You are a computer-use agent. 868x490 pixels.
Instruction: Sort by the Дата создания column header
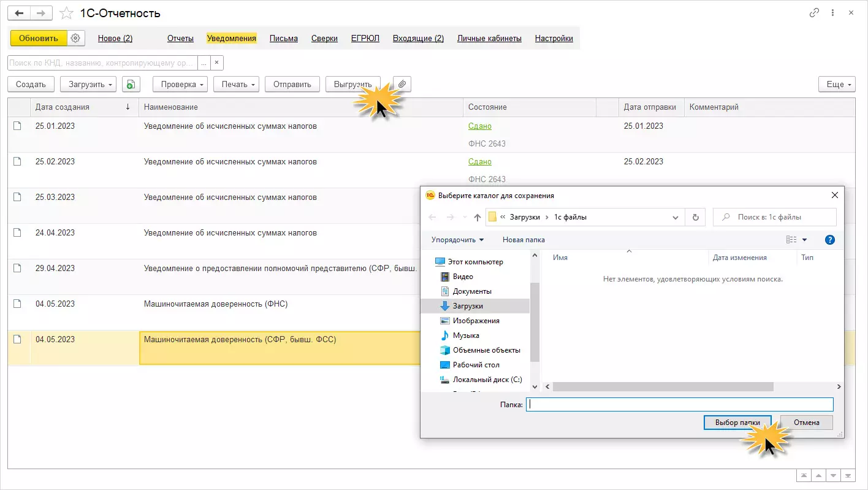[84, 107]
